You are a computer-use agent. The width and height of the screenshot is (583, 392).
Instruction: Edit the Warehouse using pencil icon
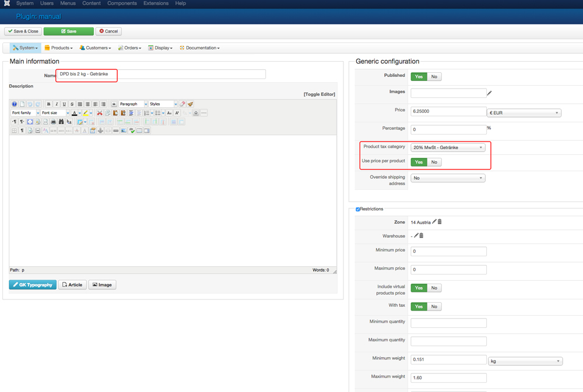pos(416,235)
